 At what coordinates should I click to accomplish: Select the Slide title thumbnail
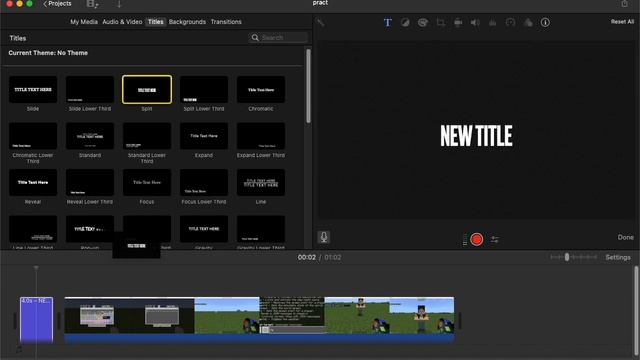pos(33,89)
